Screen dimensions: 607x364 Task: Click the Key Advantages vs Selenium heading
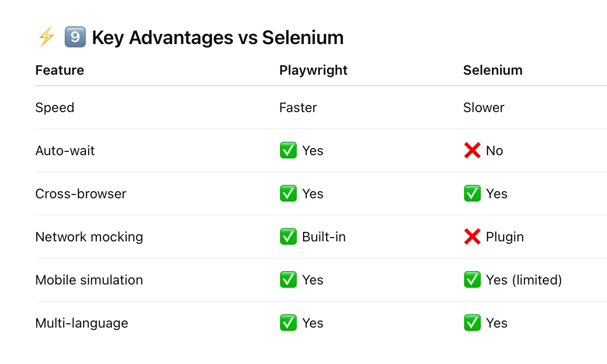coord(218,38)
